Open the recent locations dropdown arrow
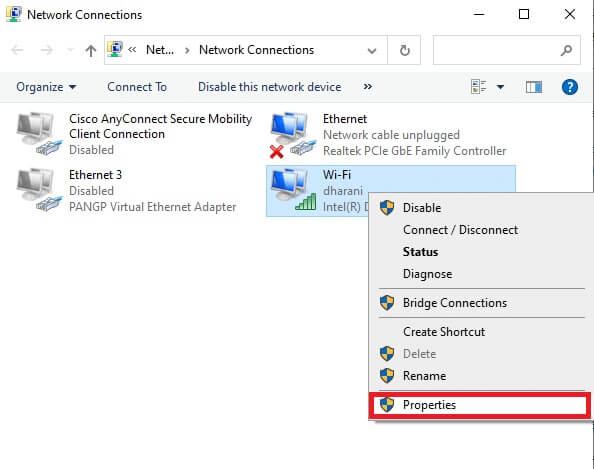 [x=70, y=50]
